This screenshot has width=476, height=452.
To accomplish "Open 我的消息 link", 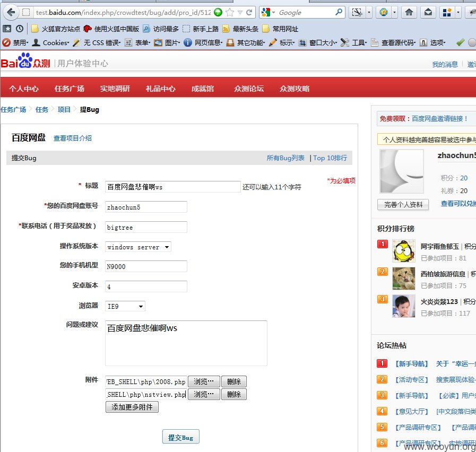I will 445,64.
